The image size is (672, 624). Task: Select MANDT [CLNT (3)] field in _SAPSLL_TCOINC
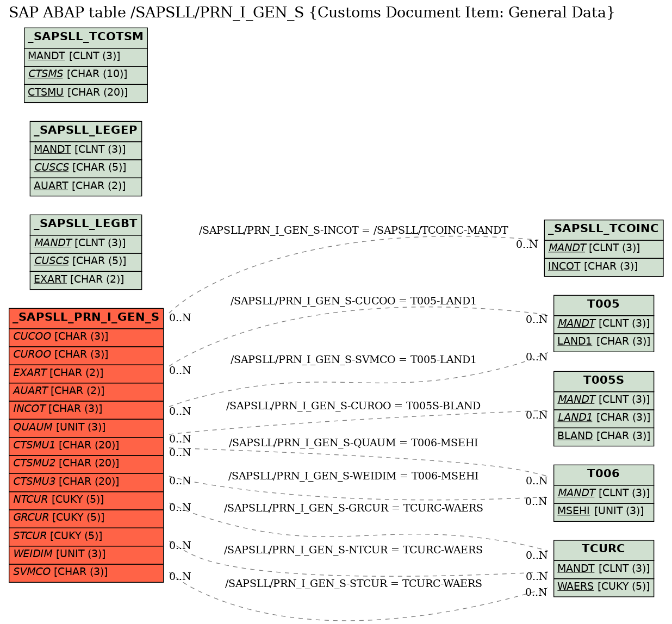603,249
